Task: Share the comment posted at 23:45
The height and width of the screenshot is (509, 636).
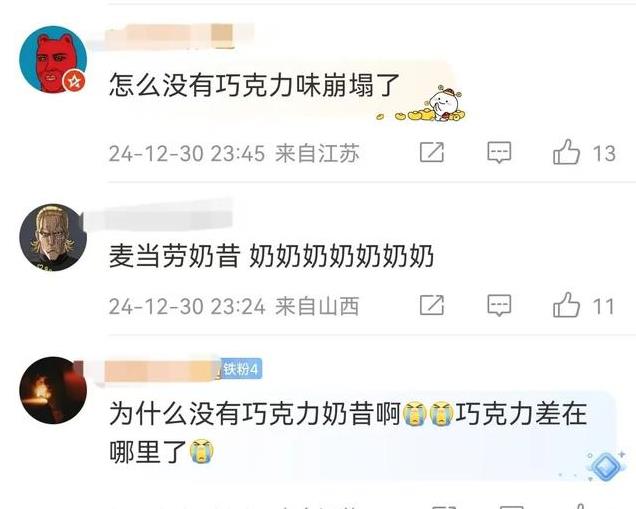Action: click(432, 152)
